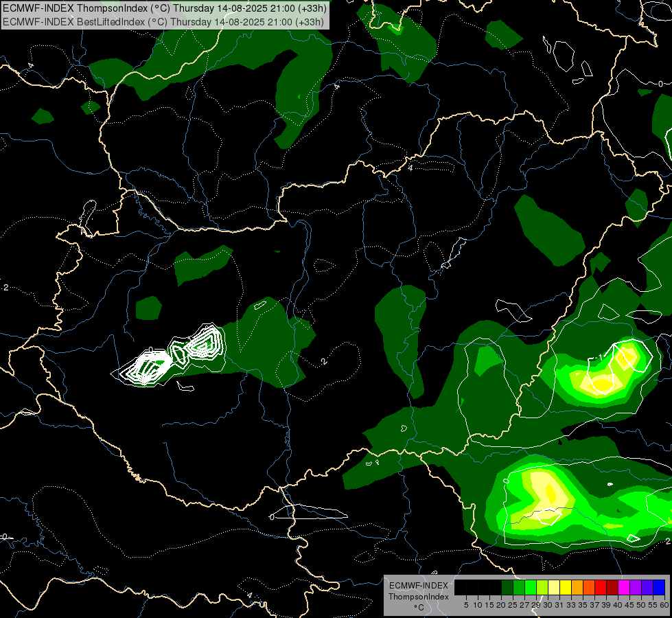Click the ThompsonIndex title line in the header

coord(165,8)
